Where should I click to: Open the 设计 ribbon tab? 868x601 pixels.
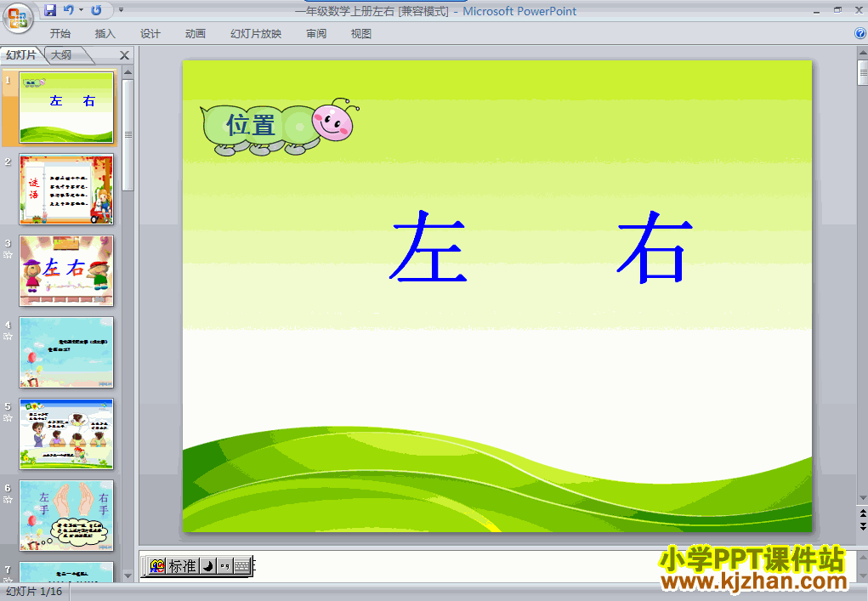[x=150, y=34]
